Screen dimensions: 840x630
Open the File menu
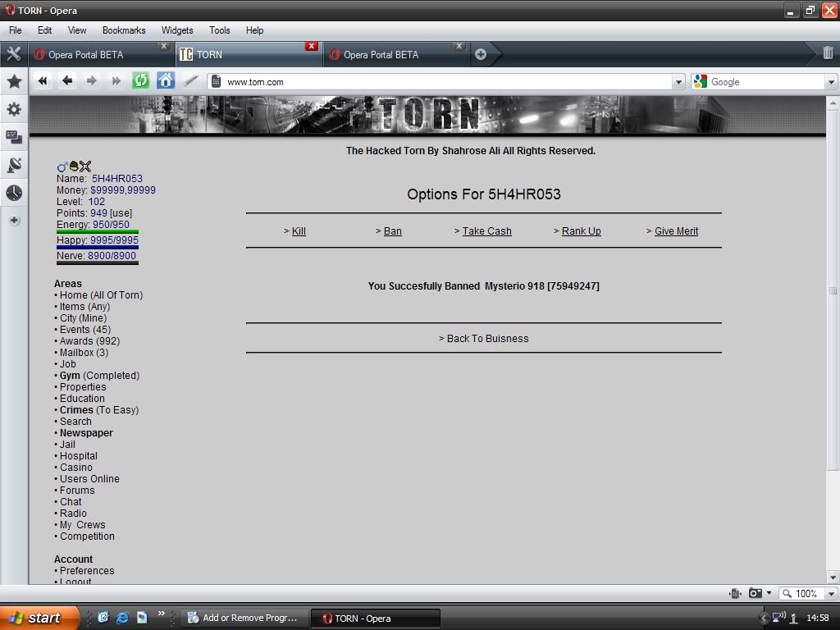tap(15, 30)
